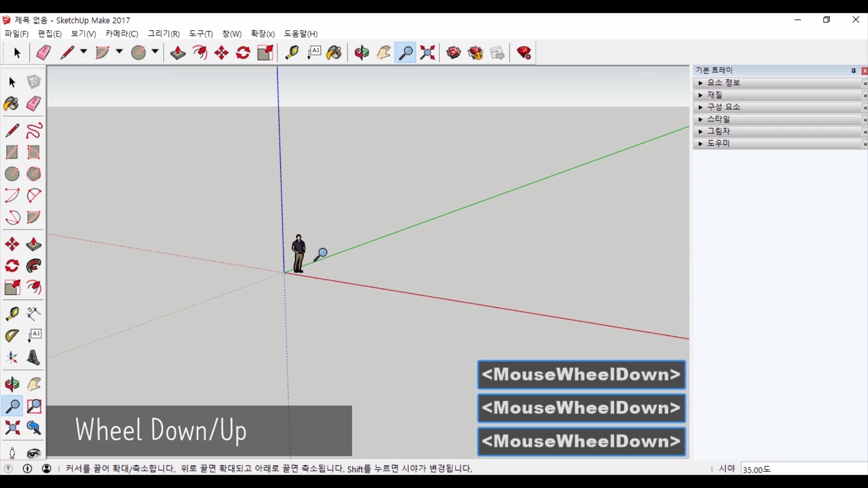Close the 그림자 panel with its x
This screenshot has width=868, height=488.
pyautogui.click(x=864, y=132)
